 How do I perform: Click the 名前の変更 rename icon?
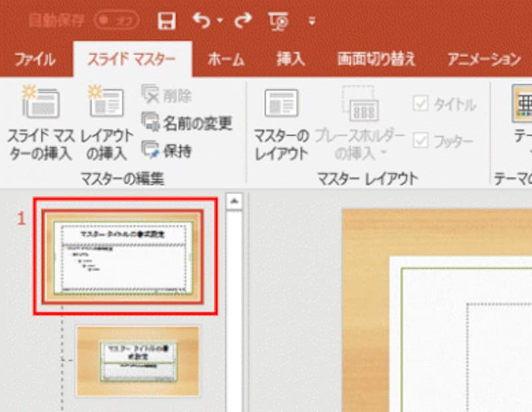(150, 122)
